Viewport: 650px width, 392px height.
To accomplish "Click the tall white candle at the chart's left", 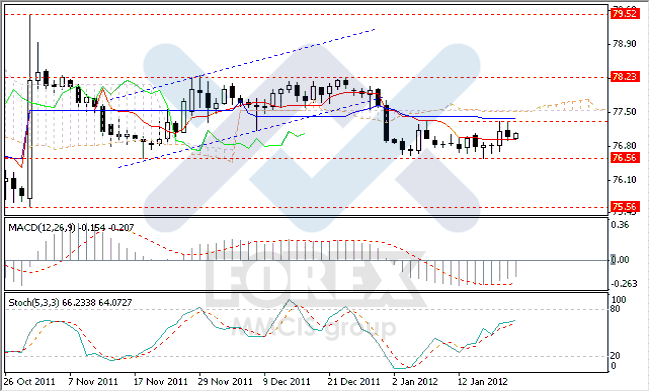I will point(30,139).
